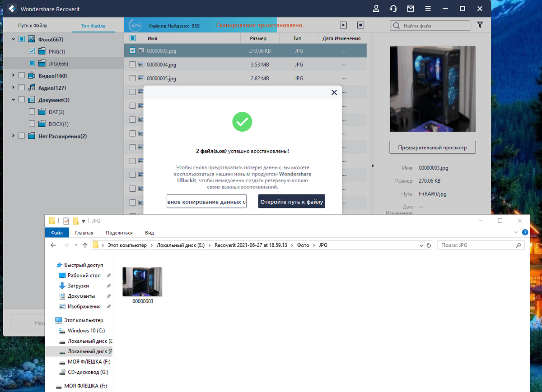542x392 pixels.
Task: Select Windows 10 (C:) drive
Action: [82, 331]
